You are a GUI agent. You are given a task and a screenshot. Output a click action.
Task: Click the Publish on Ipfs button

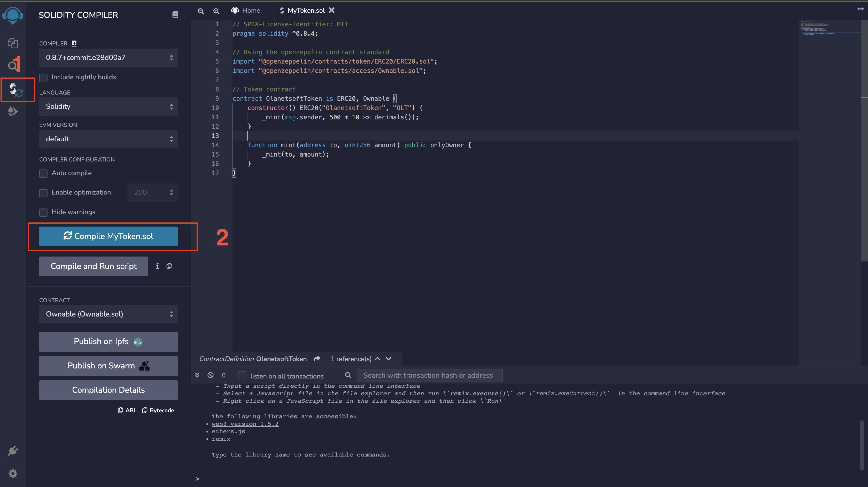pos(109,341)
